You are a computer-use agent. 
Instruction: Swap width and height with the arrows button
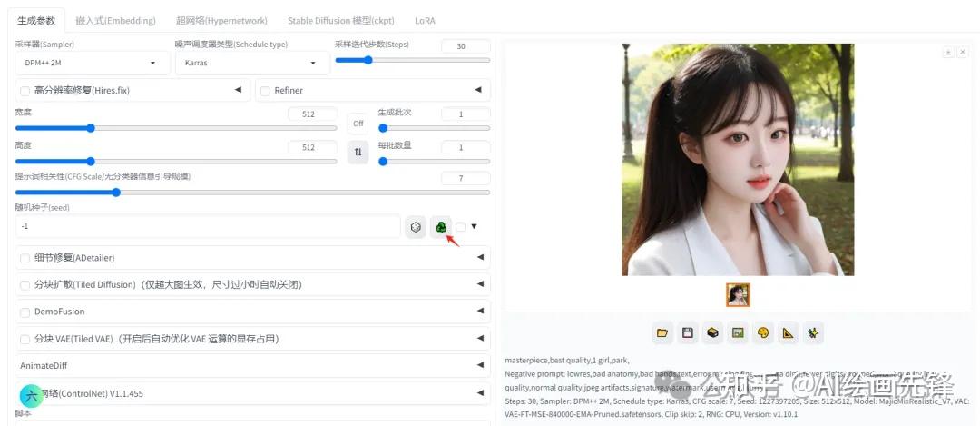click(358, 152)
